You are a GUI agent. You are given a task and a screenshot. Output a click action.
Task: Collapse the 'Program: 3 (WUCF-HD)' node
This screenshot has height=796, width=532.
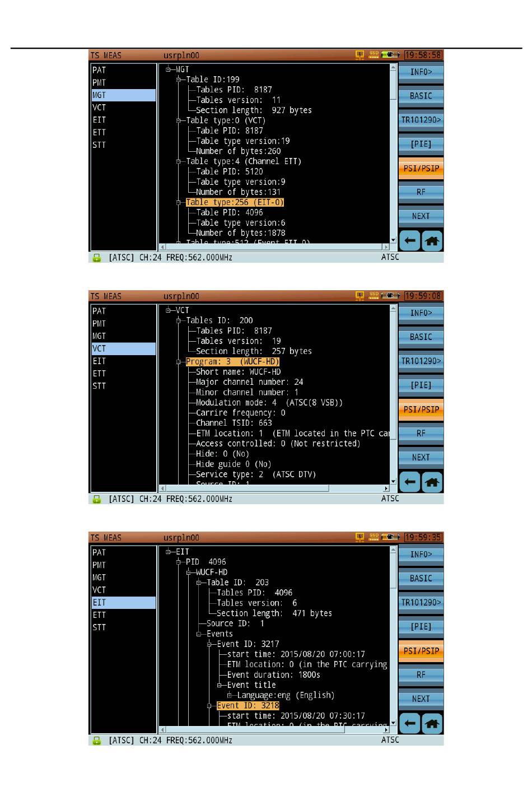point(179,362)
